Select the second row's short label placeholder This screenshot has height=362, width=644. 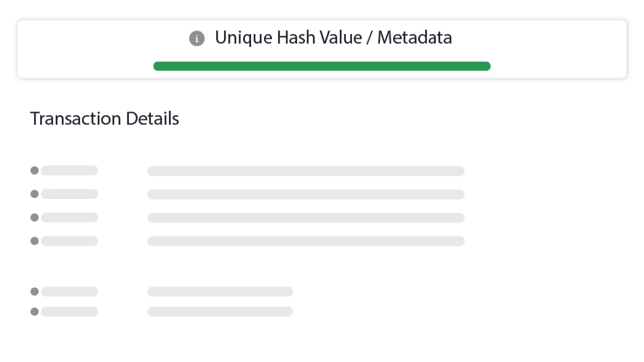click(x=70, y=195)
